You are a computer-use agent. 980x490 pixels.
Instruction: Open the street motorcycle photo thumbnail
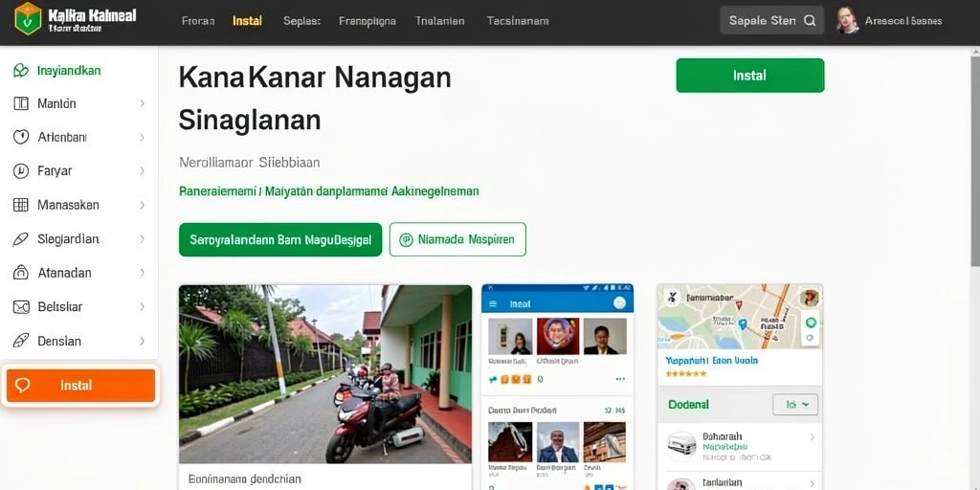(x=325, y=374)
